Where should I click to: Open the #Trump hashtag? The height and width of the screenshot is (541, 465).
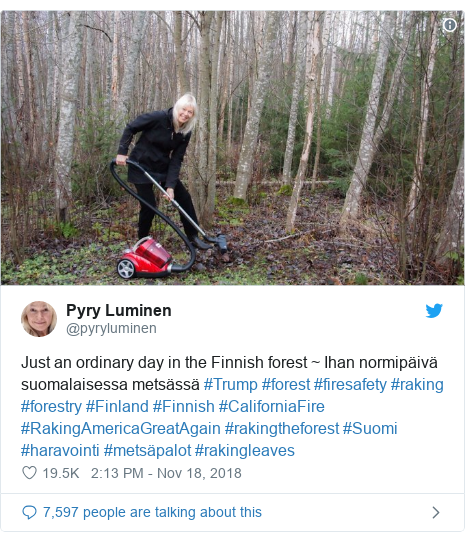230,384
